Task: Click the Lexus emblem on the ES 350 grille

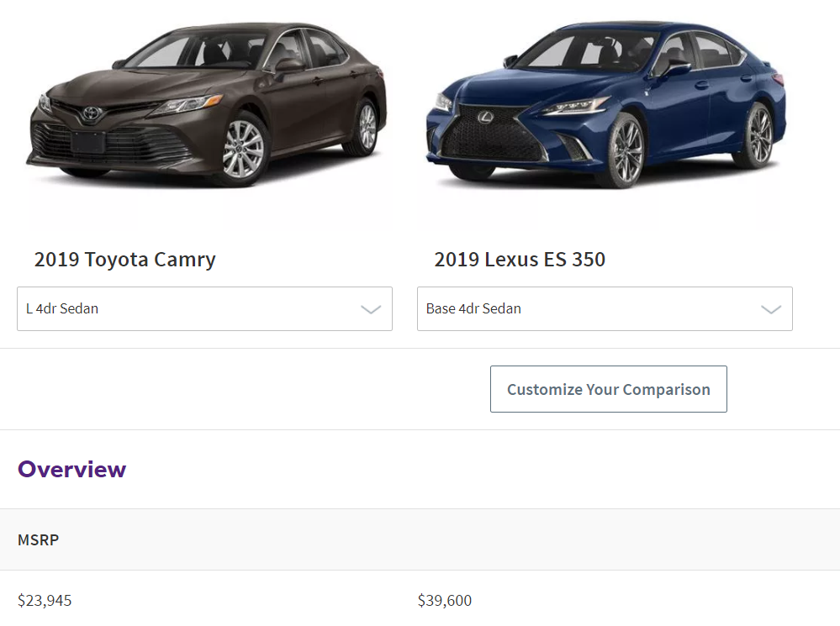Action: [x=486, y=117]
